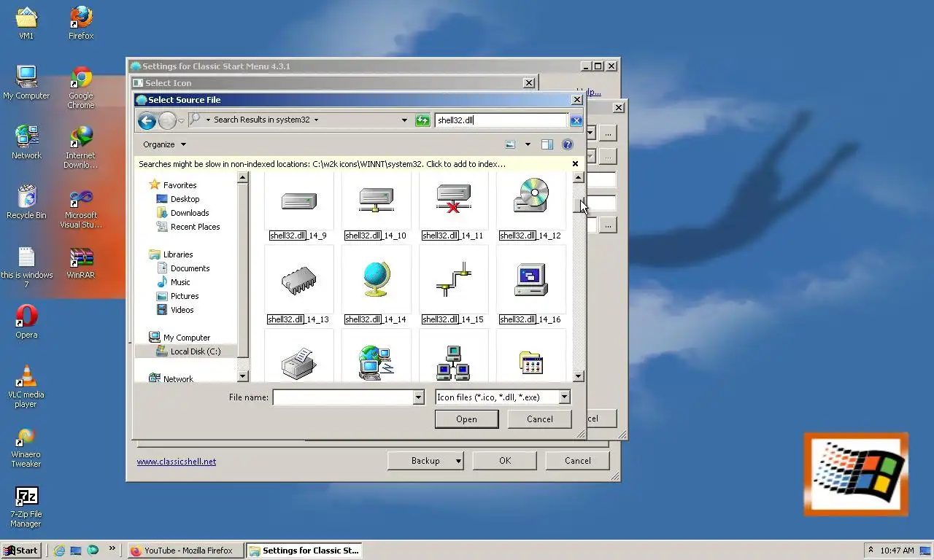Expand the address bar history dropdown
934x560 pixels.
click(x=404, y=120)
